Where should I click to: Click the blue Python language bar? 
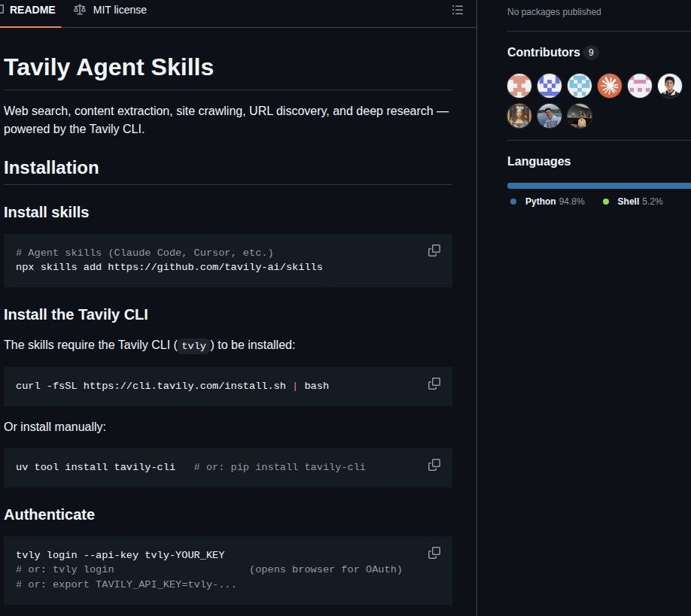click(x=598, y=186)
